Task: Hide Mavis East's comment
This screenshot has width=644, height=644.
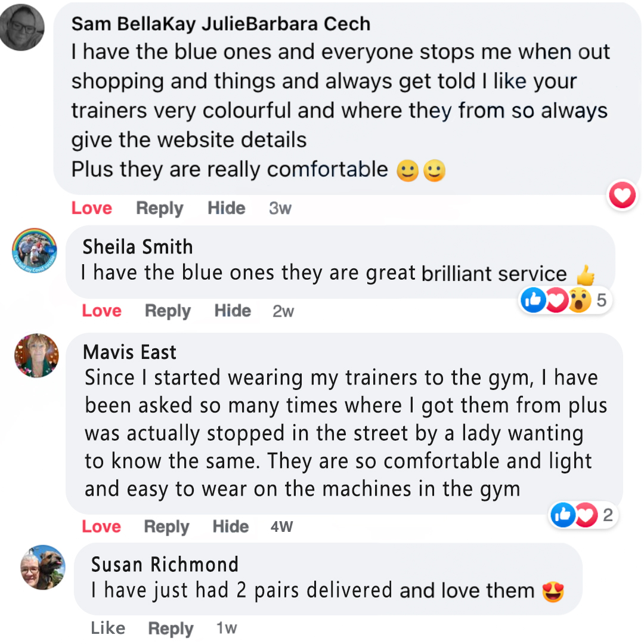Action: [x=231, y=527]
